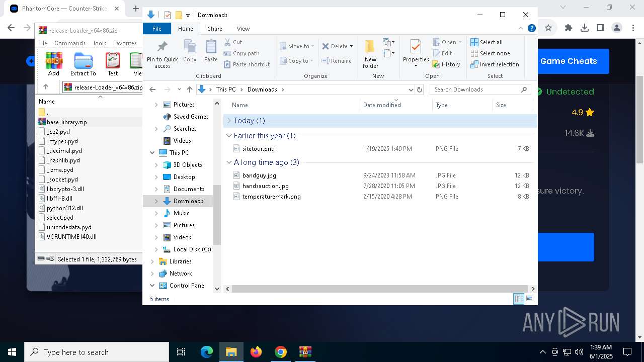Click the Windows Start button

(x=12, y=352)
